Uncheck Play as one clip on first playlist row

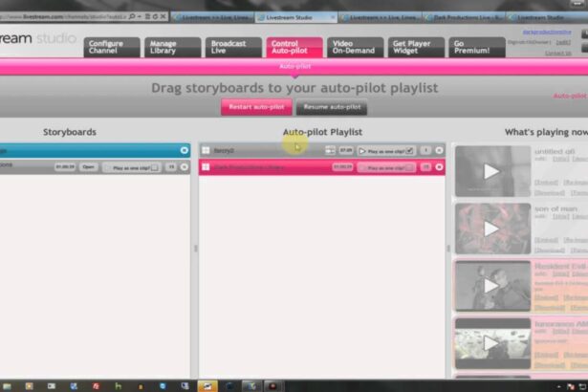409,151
